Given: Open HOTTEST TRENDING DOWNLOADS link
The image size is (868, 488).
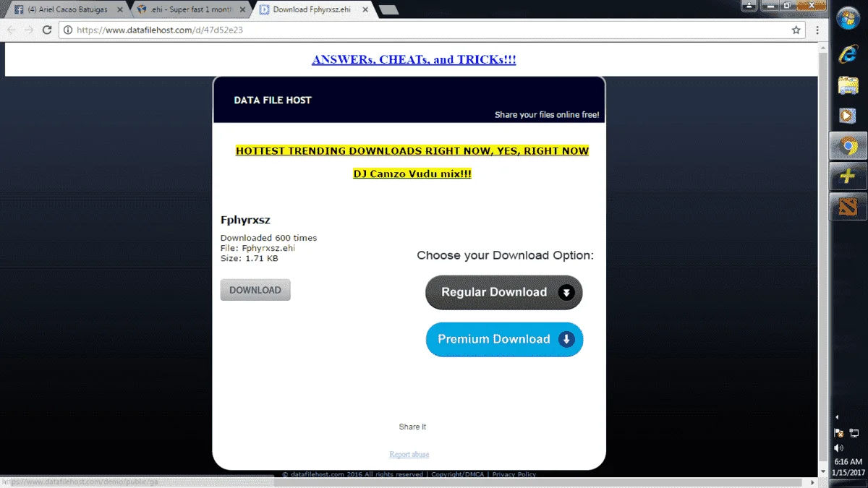Looking at the screenshot, I should (412, 151).
